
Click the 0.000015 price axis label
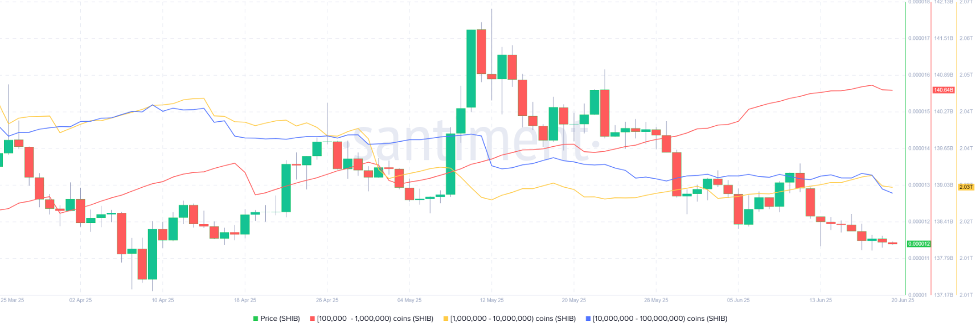pos(919,112)
